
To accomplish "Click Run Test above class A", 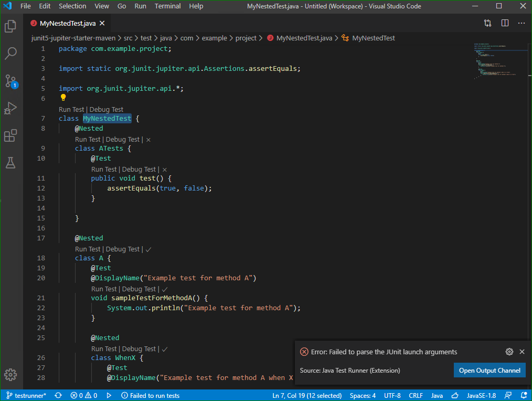I will (x=88, y=249).
